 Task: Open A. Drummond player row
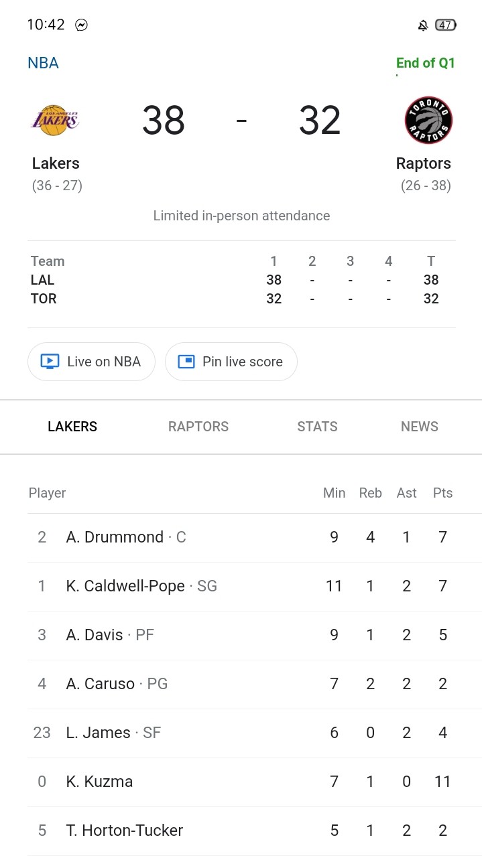coord(255,538)
